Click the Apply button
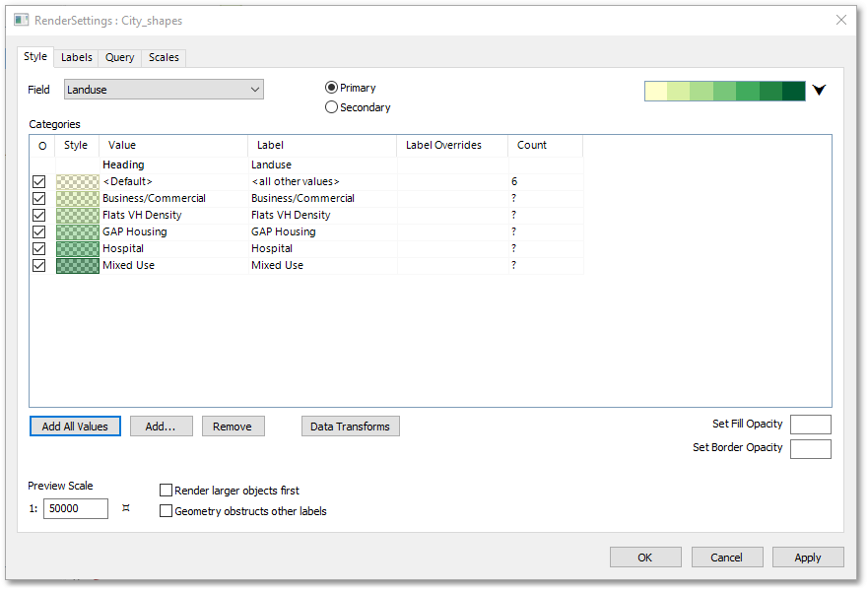This screenshot has height=591, width=868. click(808, 558)
